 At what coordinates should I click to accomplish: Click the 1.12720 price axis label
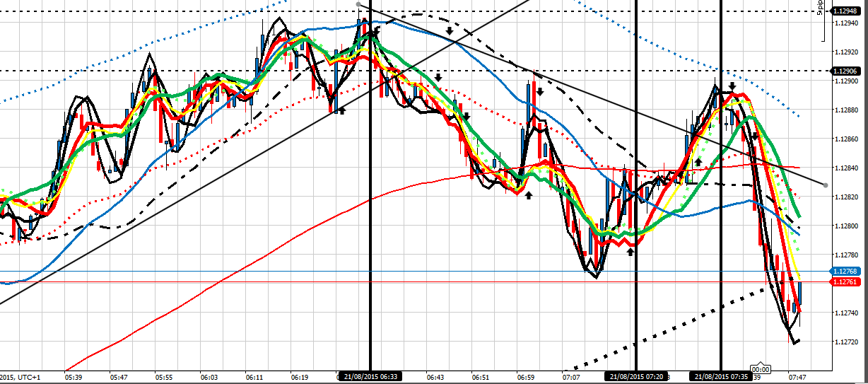[x=847, y=342]
